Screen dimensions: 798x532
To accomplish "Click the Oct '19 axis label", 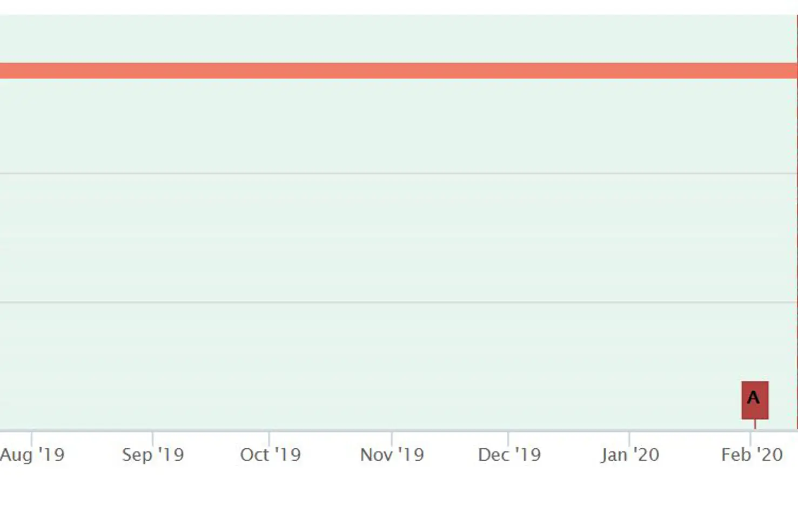I will (270, 455).
